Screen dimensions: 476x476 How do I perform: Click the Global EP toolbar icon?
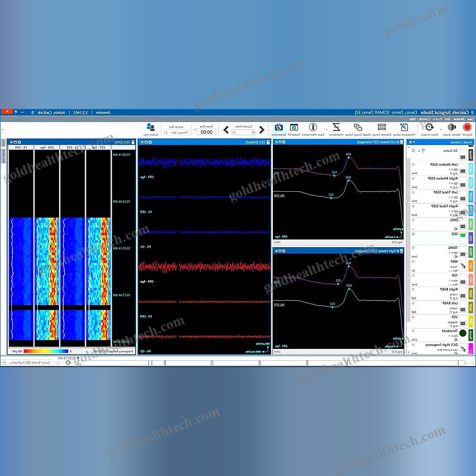[294, 127]
